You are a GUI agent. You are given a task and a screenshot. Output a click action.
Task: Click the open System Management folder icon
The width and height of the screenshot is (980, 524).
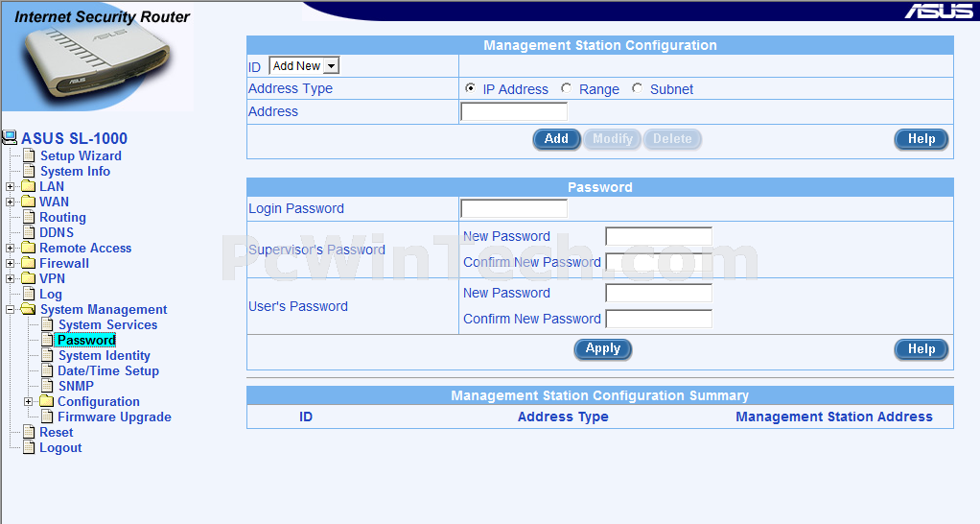(29, 309)
